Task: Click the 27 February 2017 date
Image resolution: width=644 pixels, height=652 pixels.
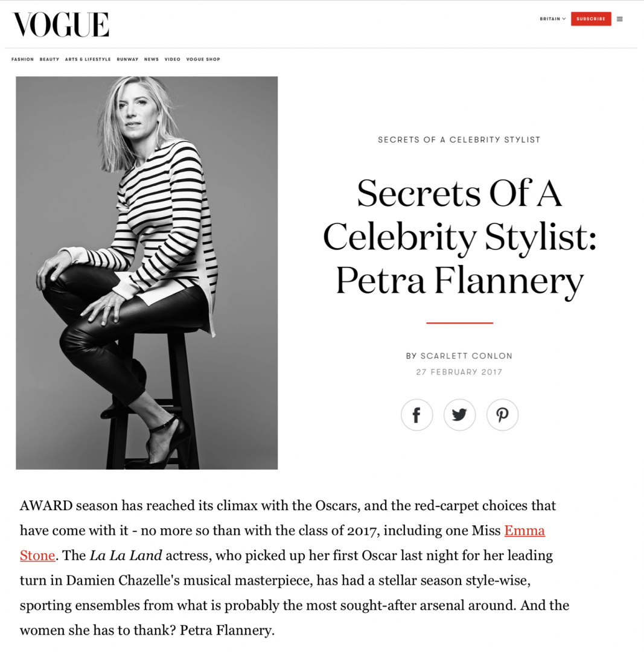Action: (459, 372)
